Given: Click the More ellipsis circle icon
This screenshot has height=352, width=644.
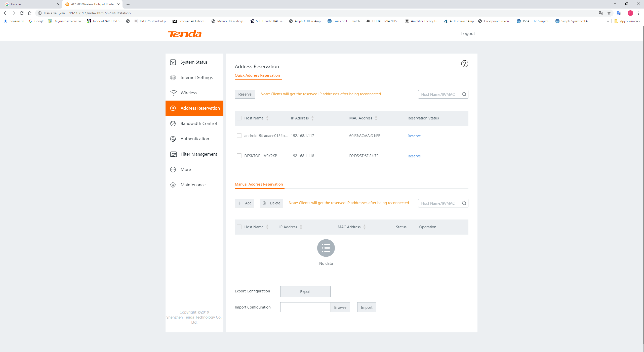Looking at the screenshot, I should (x=173, y=169).
